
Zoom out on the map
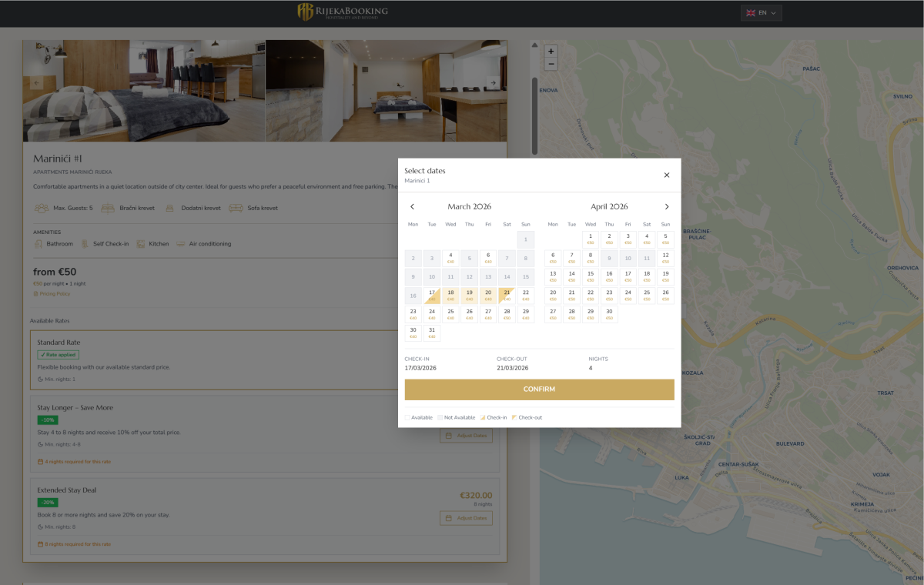[x=551, y=65]
